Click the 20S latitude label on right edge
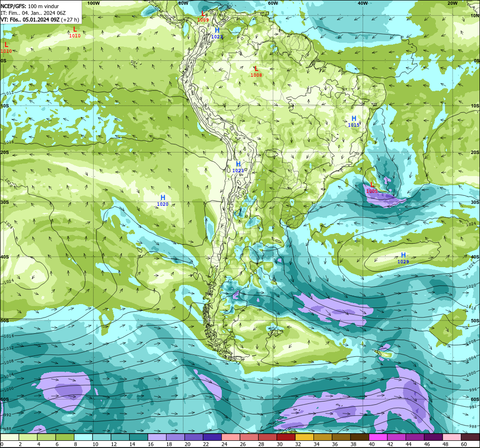480x448 pixels. (475, 152)
